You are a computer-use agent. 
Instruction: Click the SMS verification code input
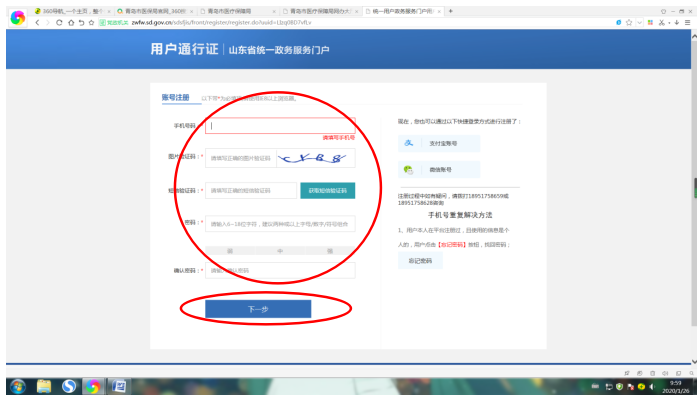click(251, 191)
